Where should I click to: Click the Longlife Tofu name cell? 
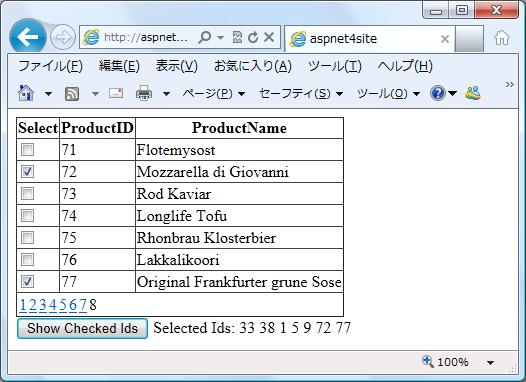click(239, 216)
